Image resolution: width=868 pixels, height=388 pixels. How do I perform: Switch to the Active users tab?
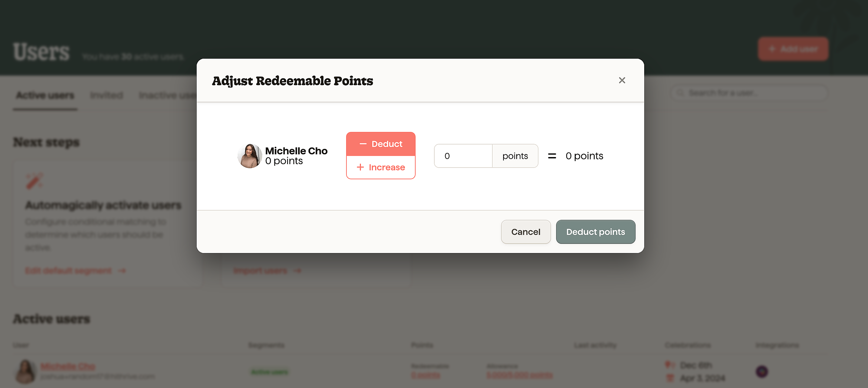[x=45, y=95]
